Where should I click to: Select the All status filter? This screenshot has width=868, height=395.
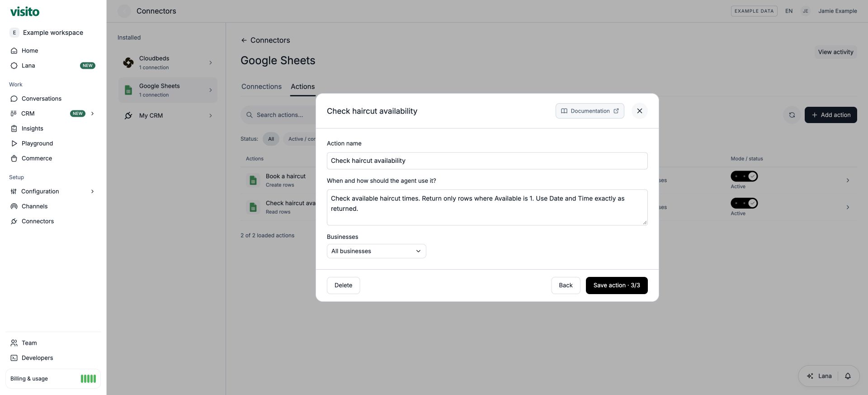coord(271,139)
